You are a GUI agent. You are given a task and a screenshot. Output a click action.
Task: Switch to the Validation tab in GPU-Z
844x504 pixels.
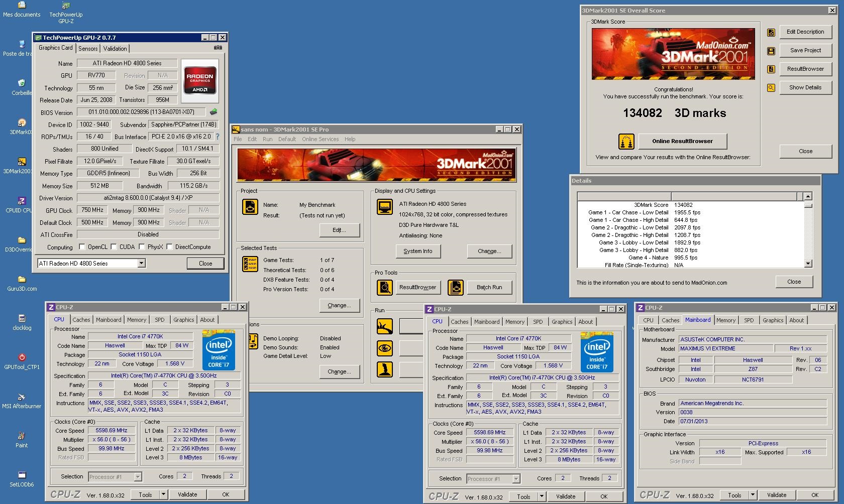point(115,49)
